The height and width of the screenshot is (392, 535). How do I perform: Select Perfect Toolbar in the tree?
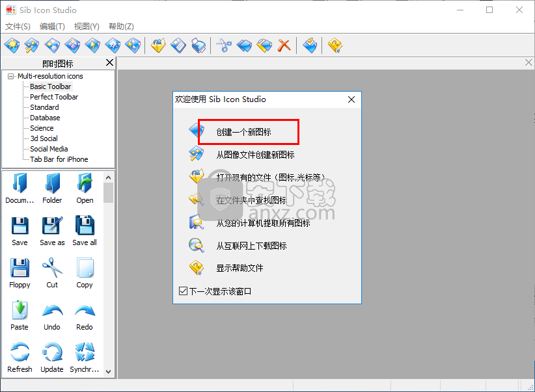pos(54,97)
